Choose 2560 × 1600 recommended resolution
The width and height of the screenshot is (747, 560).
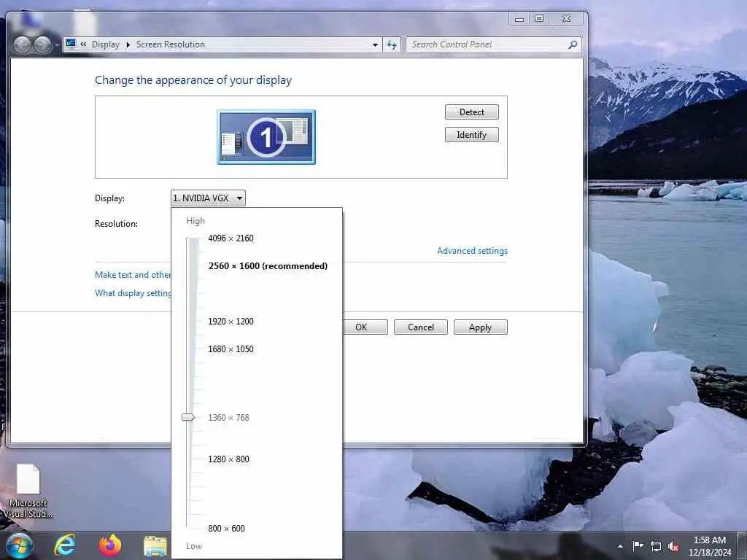pos(268,265)
